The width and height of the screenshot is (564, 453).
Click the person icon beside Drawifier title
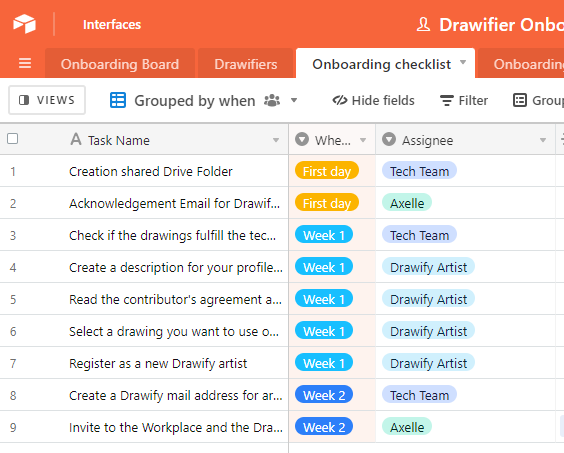tap(424, 24)
